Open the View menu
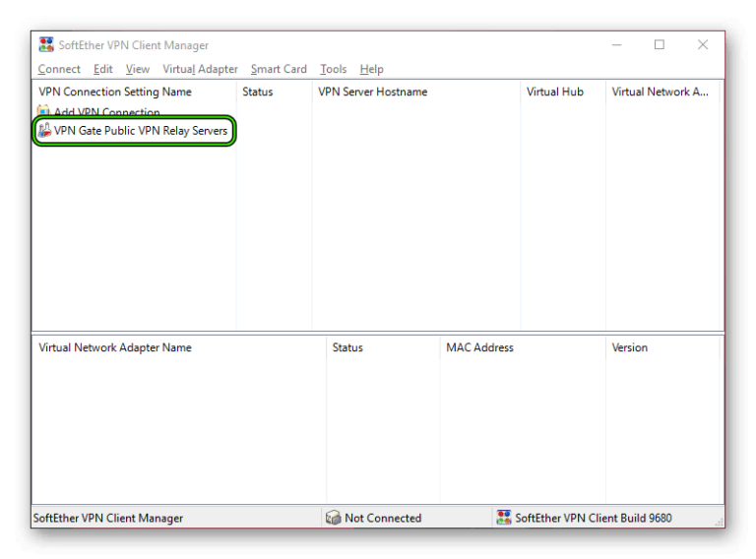Viewport: 756px width, 559px height. tap(138, 69)
